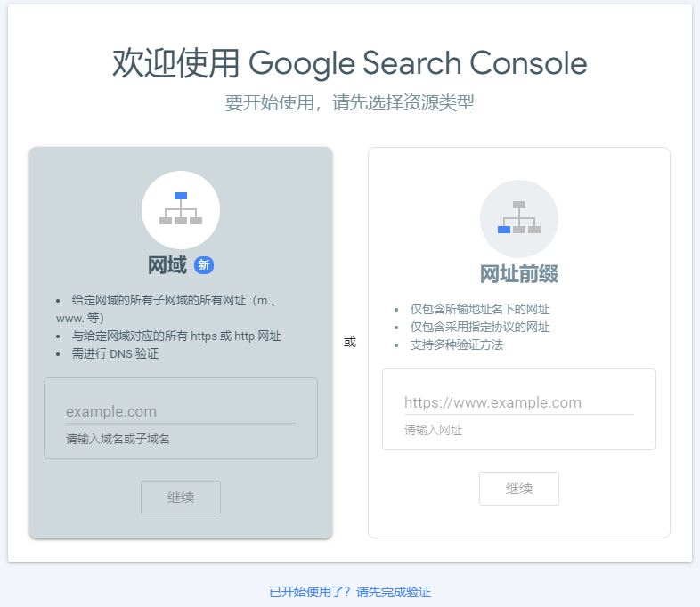Viewport: 700px width, 607px height.
Task: Click bullet about all https or http URLs
Action: click(176, 336)
